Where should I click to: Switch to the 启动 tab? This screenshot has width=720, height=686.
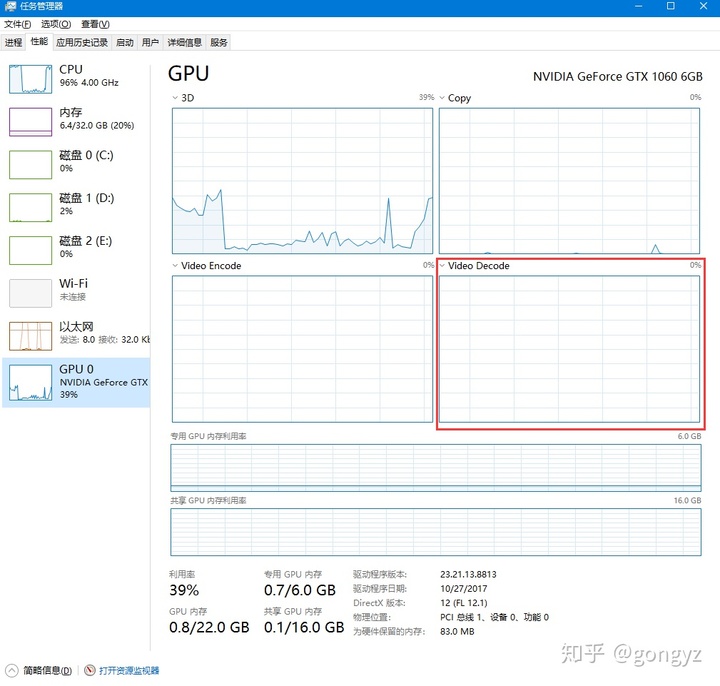pyautogui.click(x=124, y=42)
